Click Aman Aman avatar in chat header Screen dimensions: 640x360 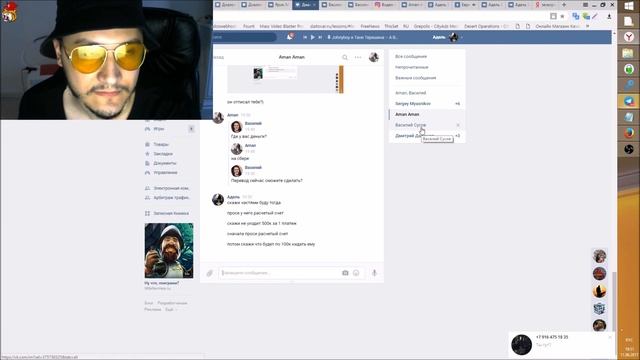pos(373,58)
